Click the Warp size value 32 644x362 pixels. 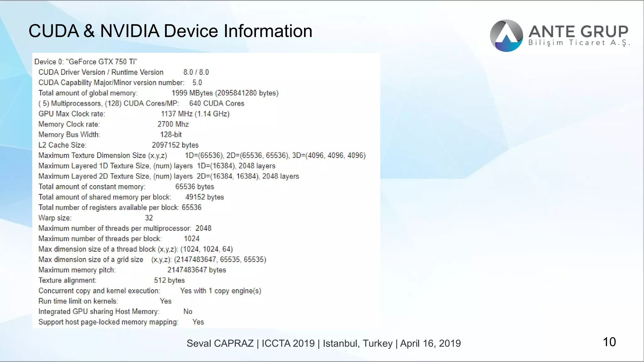pos(149,218)
